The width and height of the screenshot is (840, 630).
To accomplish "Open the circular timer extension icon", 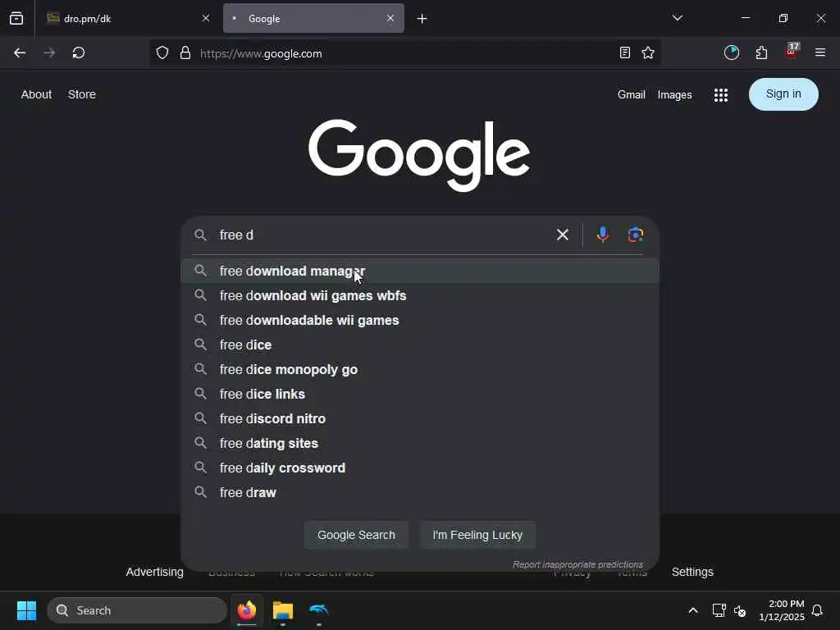I will click(x=731, y=52).
